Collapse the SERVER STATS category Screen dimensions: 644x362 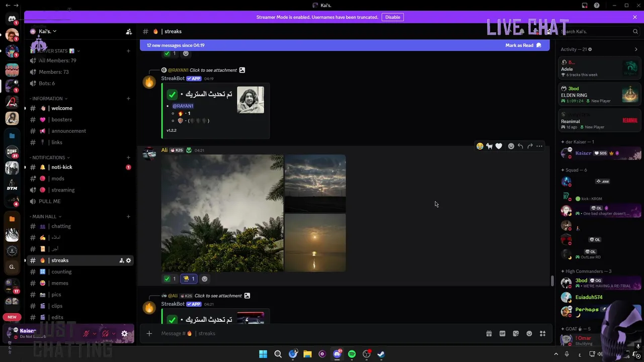coord(54,51)
